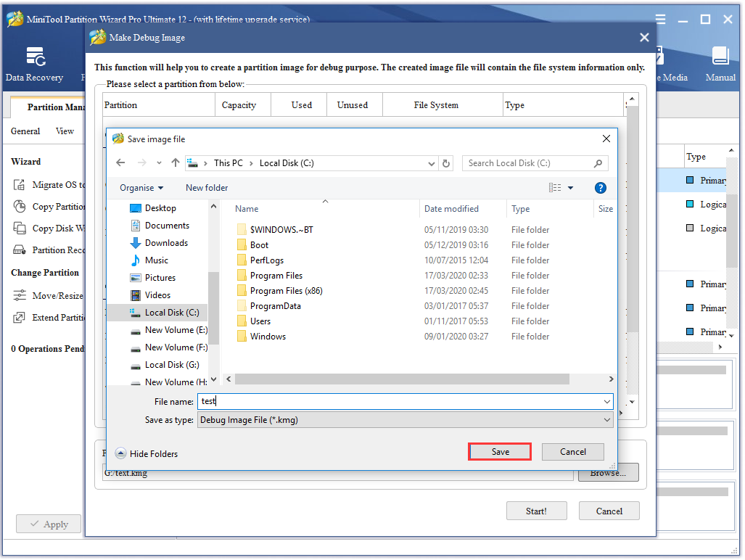The height and width of the screenshot is (560, 745).
Task: Save the debug image file
Action: click(x=499, y=451)
